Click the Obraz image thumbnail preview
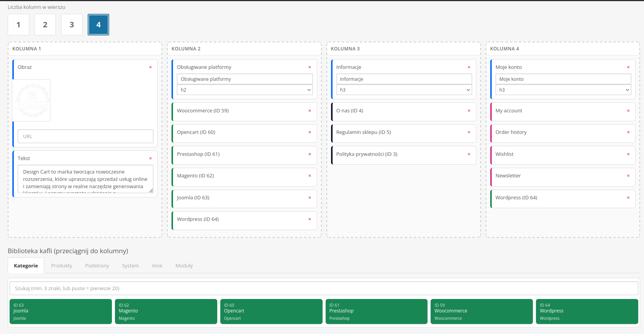 point(32,100)
